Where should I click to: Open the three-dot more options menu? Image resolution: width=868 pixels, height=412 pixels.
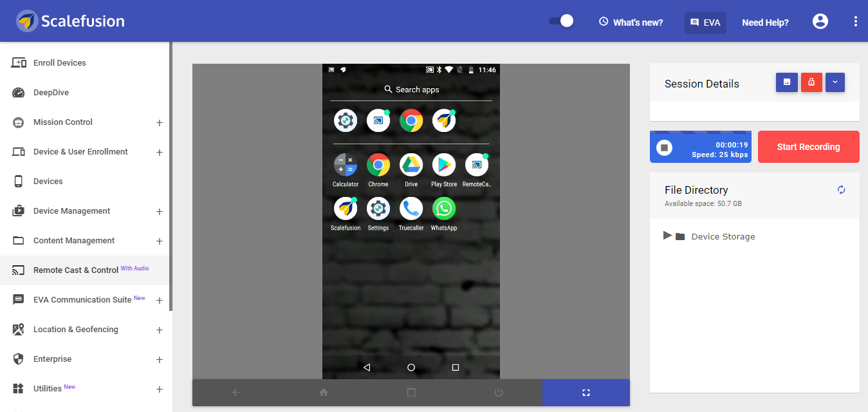coord(856,21)
